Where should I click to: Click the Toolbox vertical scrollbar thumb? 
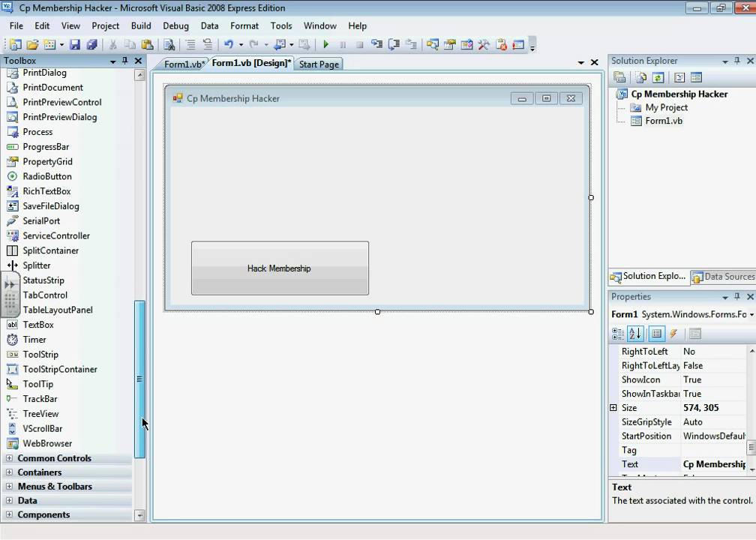(139, 379)
